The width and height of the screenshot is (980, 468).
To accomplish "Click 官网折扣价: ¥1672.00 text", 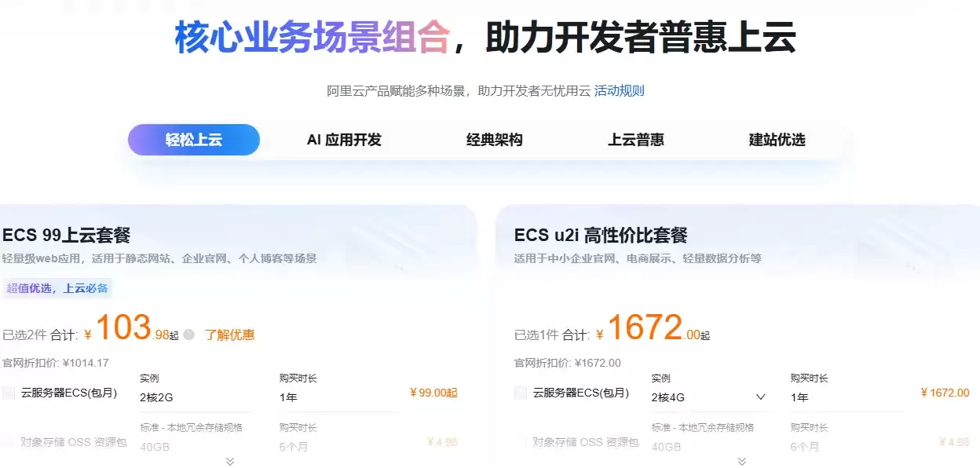I will coord(568,363).
